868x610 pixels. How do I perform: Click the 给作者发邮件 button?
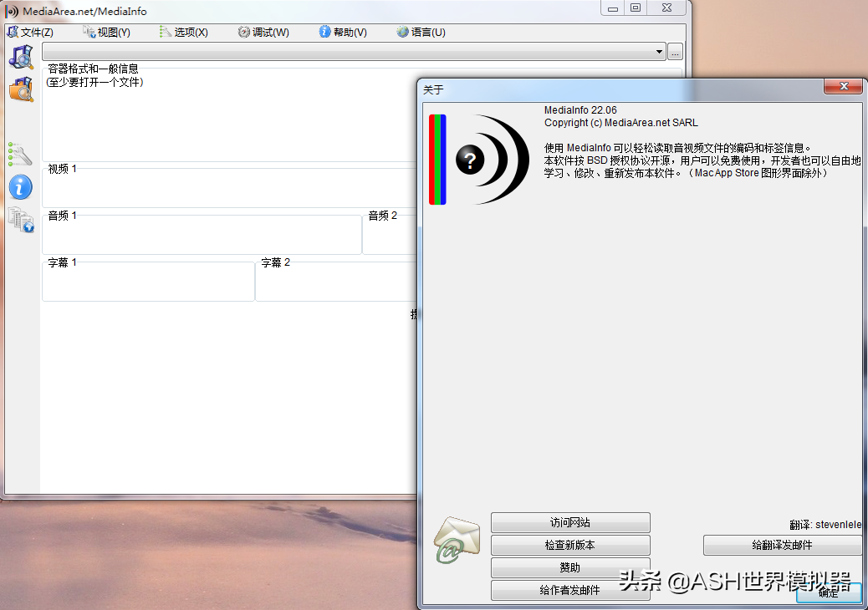(x=570, y=590)
